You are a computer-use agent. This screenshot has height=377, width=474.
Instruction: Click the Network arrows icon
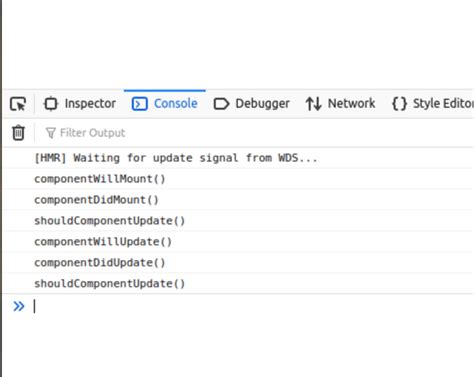(313, 104)
